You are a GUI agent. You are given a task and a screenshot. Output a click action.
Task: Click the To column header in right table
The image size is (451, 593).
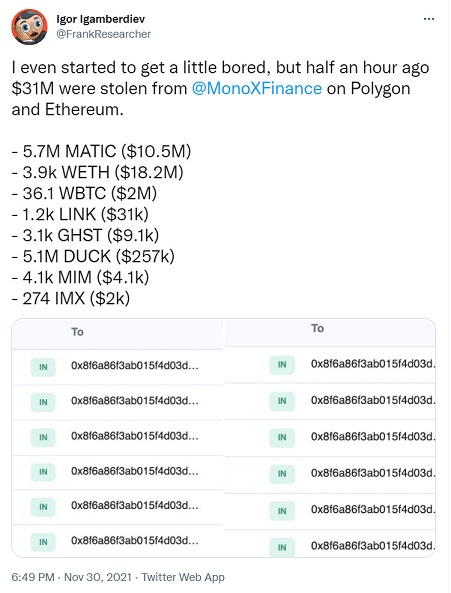[318, 328]
